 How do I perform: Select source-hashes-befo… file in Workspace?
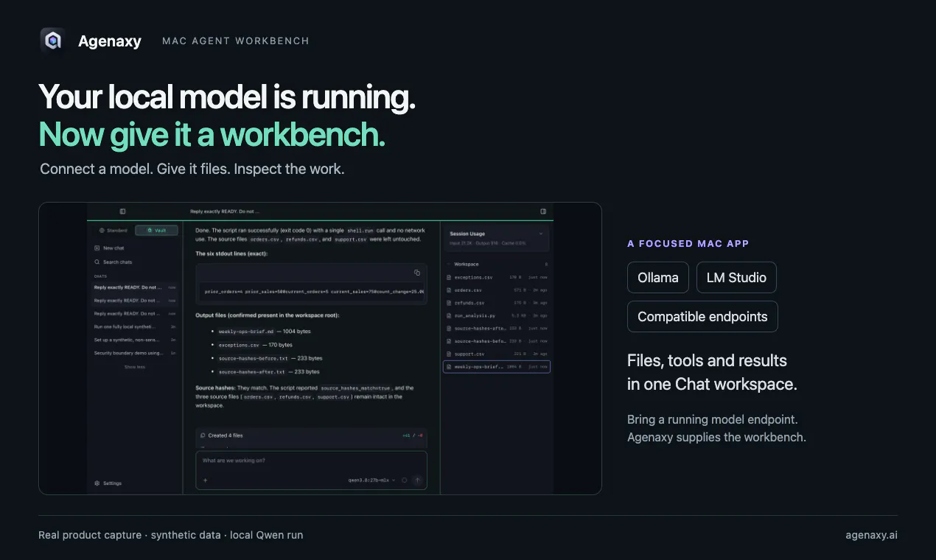point(497,341)
